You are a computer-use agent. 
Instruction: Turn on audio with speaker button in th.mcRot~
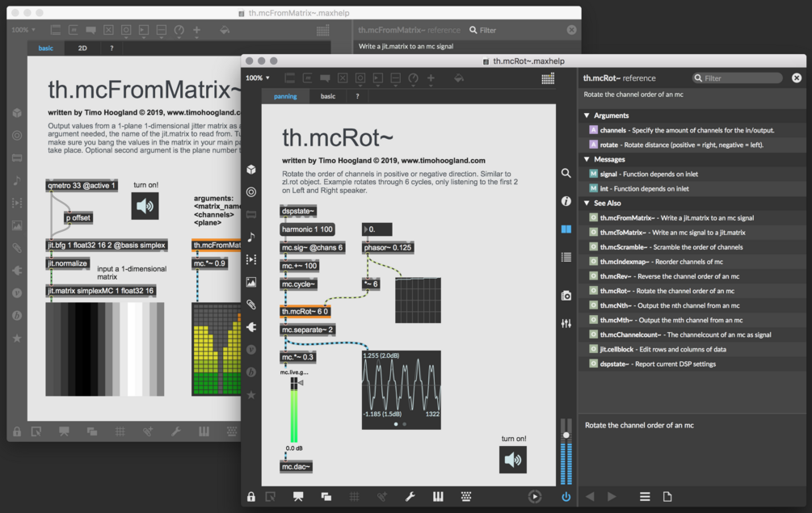tap(513, 460)
